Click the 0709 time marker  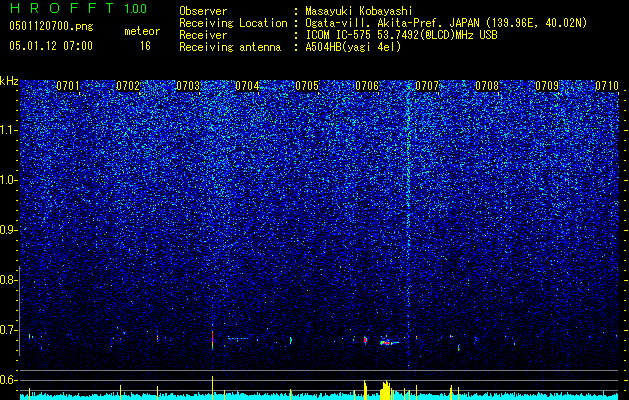(x=547, y=86)
